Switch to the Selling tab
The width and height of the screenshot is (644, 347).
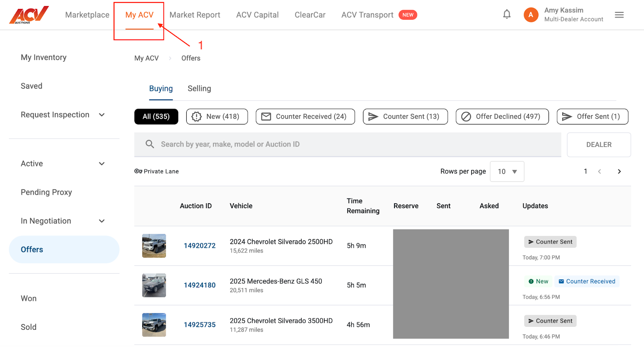[199, 89]
